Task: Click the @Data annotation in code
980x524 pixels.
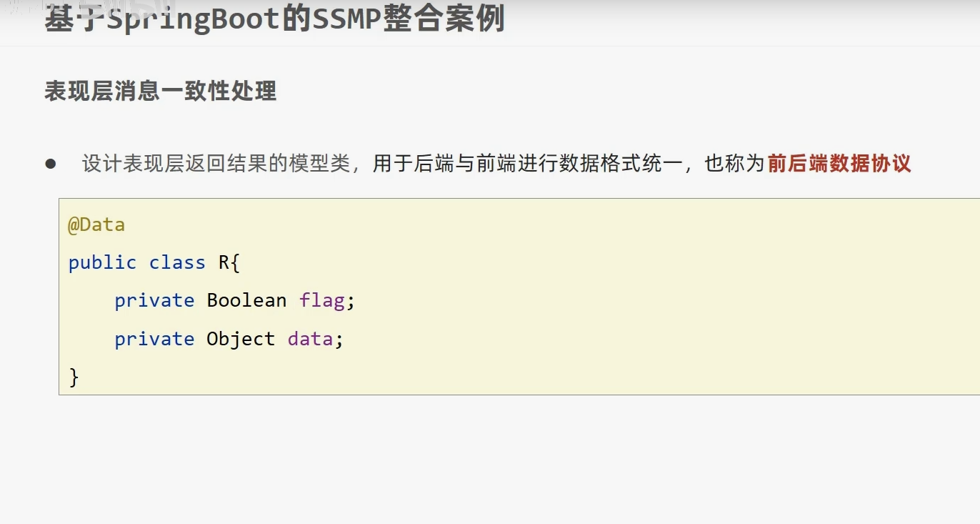Action: coord(96,224)
